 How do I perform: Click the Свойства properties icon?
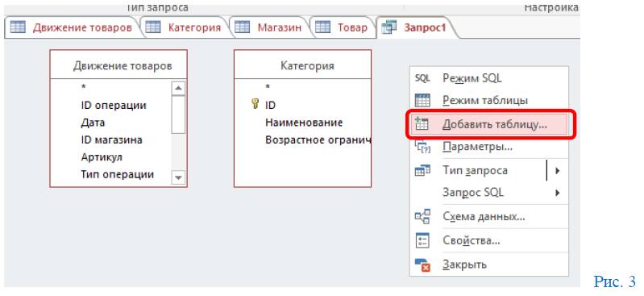pyautogui.click(x=422, y=240)
